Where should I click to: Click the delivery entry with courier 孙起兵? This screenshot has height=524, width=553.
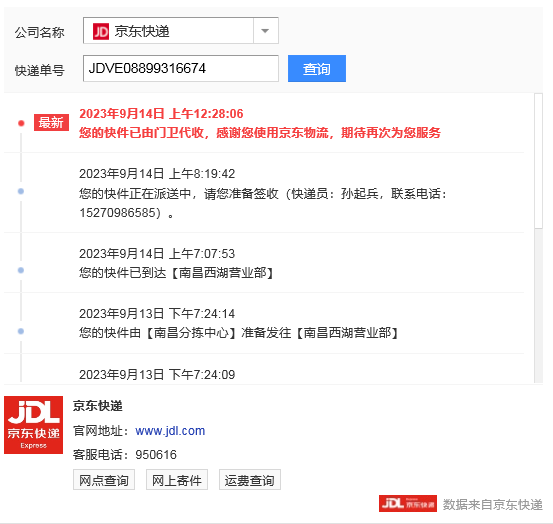click(x=264, y=193)
